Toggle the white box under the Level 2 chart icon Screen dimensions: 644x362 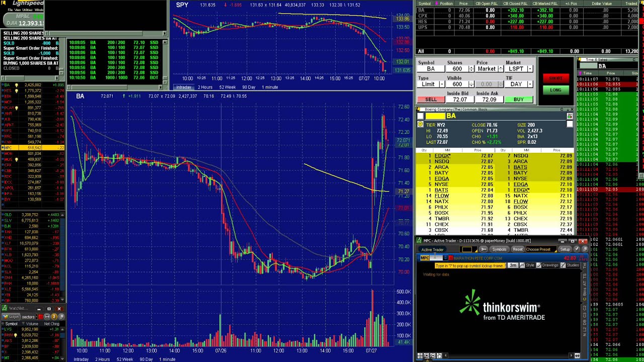click(x=570, y=124)
